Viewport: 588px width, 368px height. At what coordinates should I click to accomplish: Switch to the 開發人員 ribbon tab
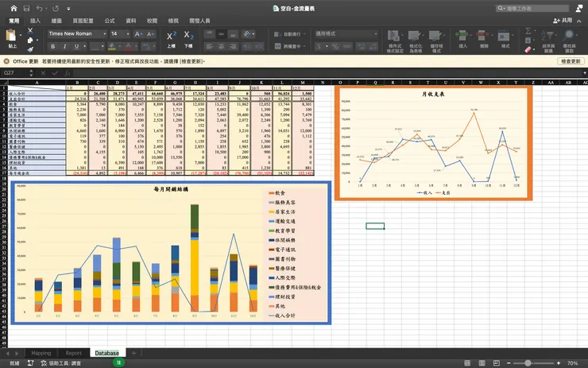(199, 21)
